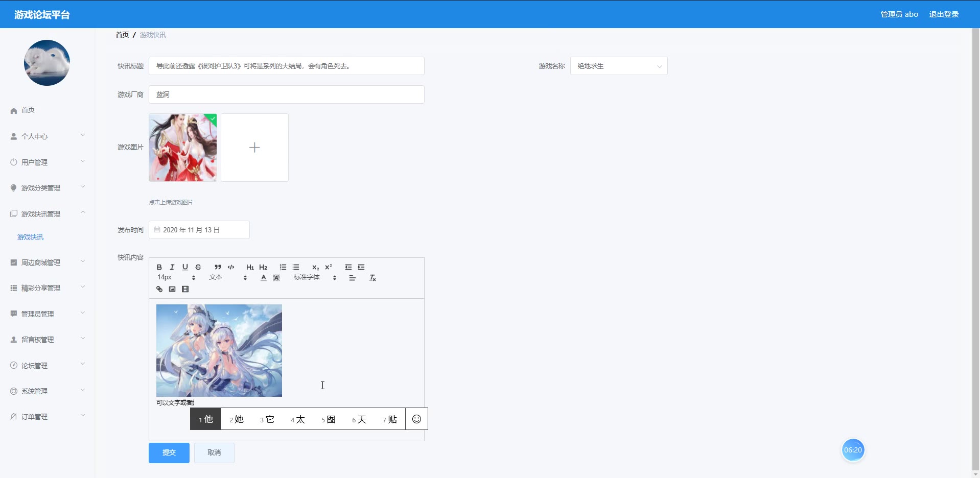Image resolution: width=980 pixels, height=478 pixels.
Task: Click the 首页 breadcrumb link
Action: point(122,35)
